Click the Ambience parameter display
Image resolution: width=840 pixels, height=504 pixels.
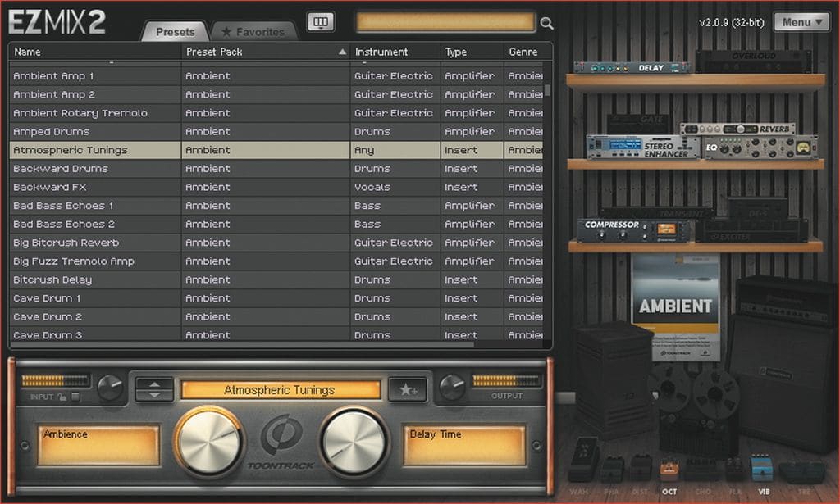click(98, 445)
